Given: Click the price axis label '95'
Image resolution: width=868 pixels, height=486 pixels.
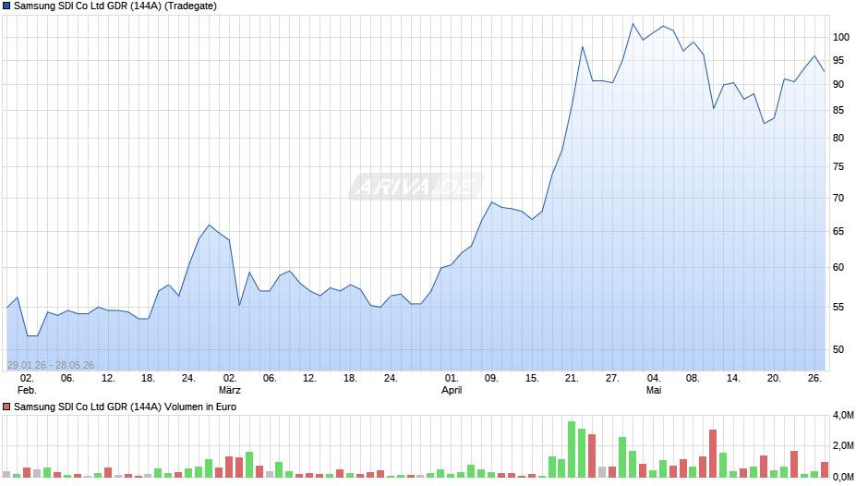Looking at the screenshot, I should point(838,60).
